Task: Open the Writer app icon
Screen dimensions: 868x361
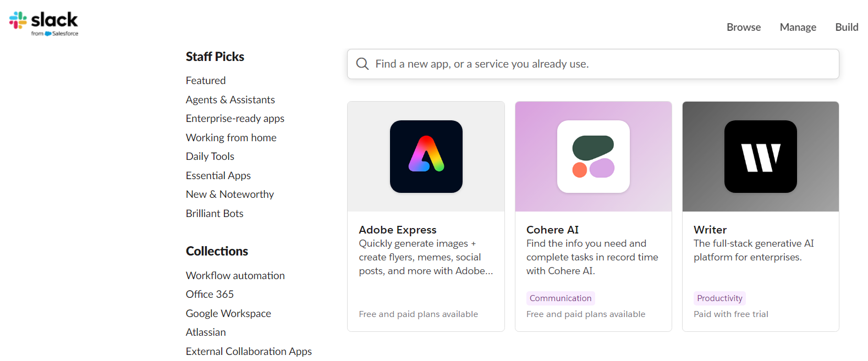Action: pos(760,157)
